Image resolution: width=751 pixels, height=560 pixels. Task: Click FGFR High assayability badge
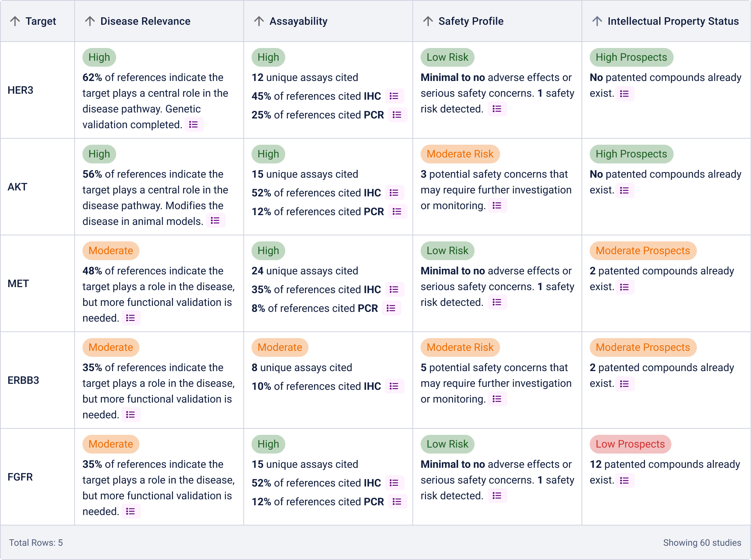(x=268, y=444)
